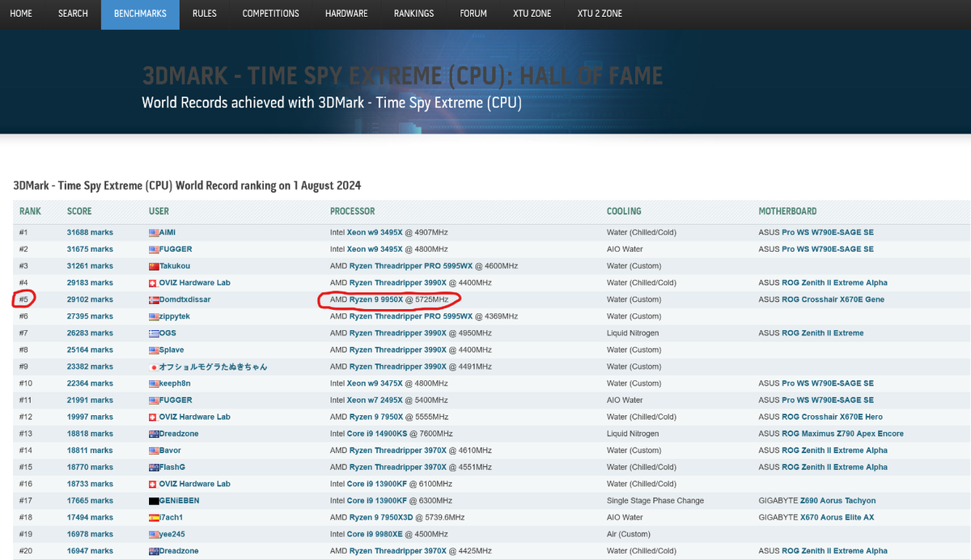Click the Ryzen 9 7950X3D processor link
971x560 pixels.
click(x=382, y=517)
